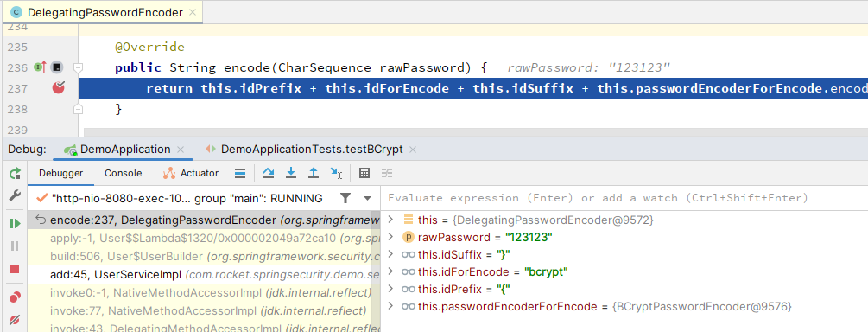Expand the 'this' DelegatingPasswordEncoder variable
The image size is (868, 332).
coord(391,220)
